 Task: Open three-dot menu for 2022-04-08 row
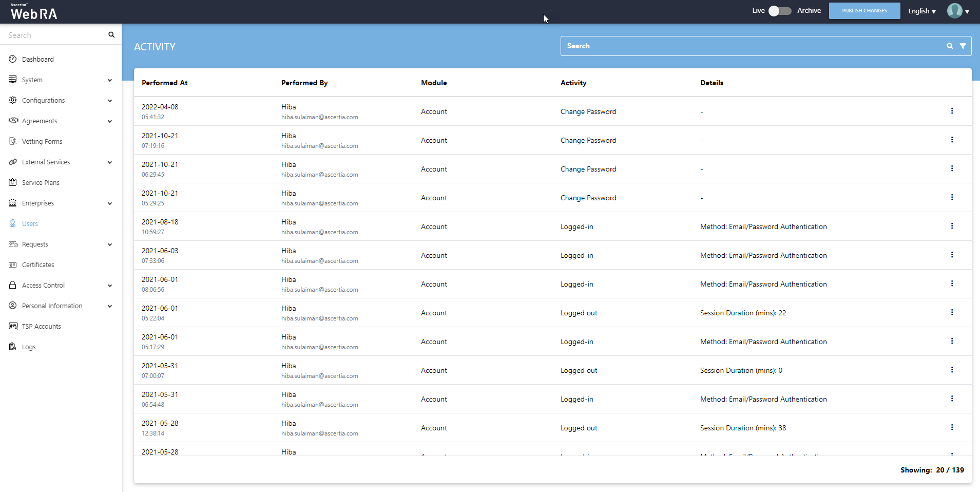click(x=952, y=111)
